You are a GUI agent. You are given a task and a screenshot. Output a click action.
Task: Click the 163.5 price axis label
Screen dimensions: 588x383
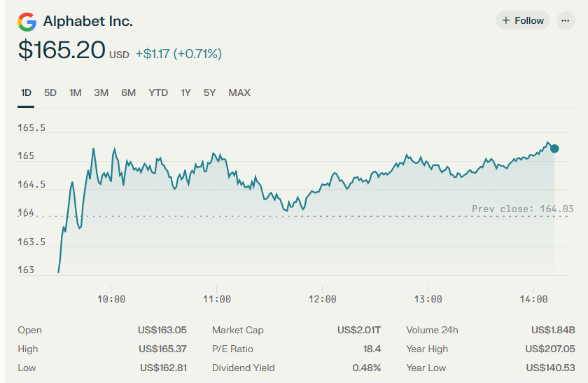[31, 242]
